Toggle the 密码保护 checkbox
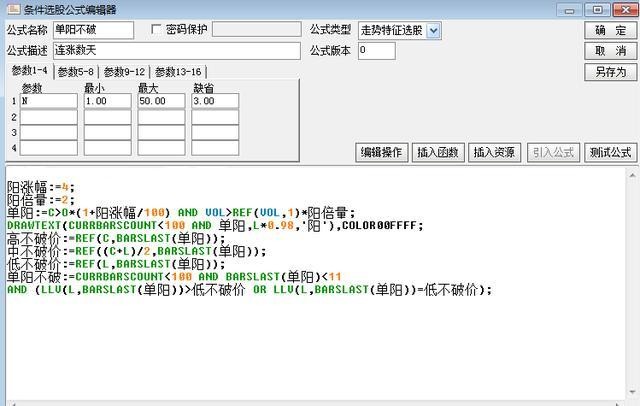 tap(156, 29)
